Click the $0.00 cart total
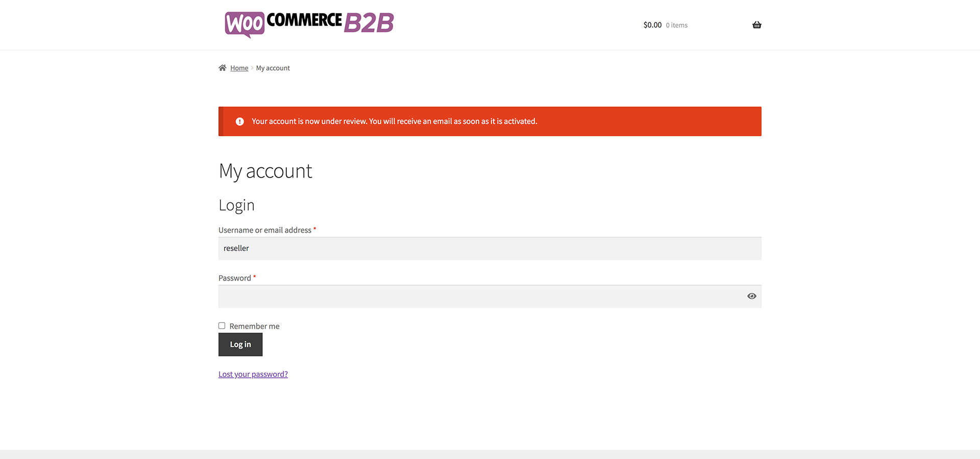The width and height of the screenshot is (980, 459). tap(652, 25)
